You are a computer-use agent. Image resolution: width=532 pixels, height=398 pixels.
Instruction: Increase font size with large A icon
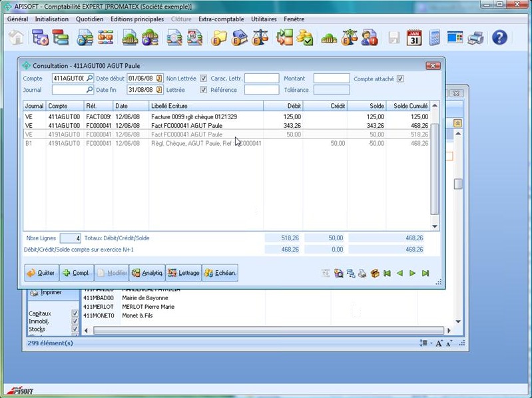click(439, 343)
